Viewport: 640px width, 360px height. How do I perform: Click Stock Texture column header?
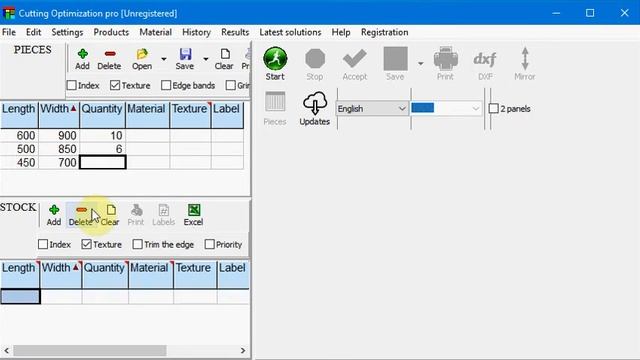click(195, 274)
